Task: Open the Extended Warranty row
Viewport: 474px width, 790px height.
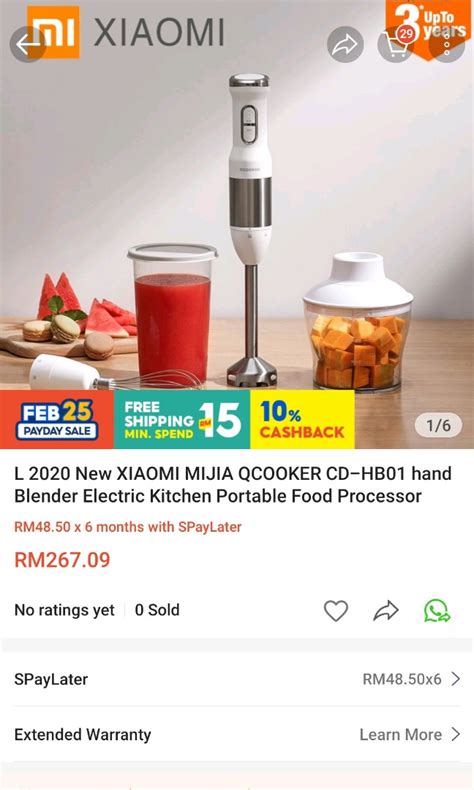Action: pos(237,734)
